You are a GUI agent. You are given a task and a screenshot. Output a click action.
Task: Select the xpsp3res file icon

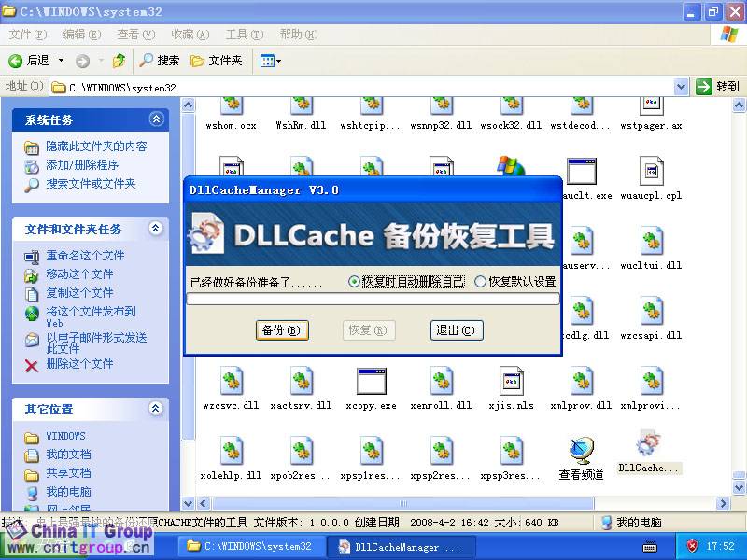(511, 451)
